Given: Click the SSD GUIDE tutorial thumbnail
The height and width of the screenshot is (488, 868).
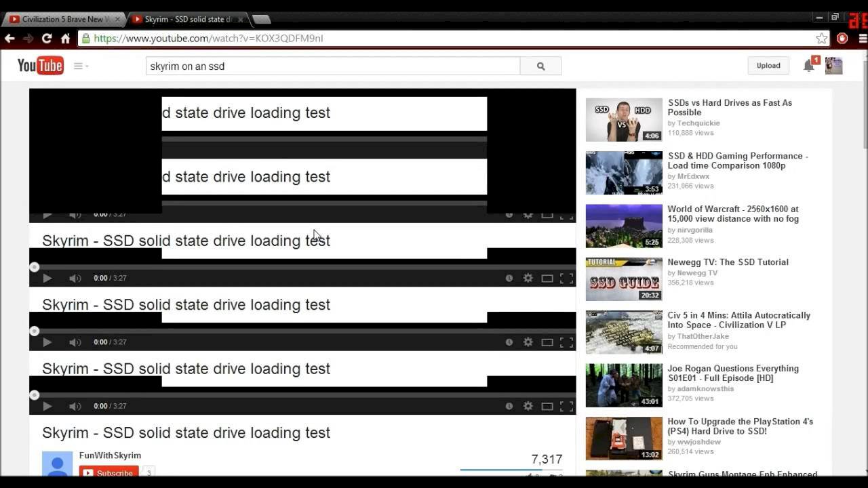Looking at the screenshot, I should coord(624,279).
